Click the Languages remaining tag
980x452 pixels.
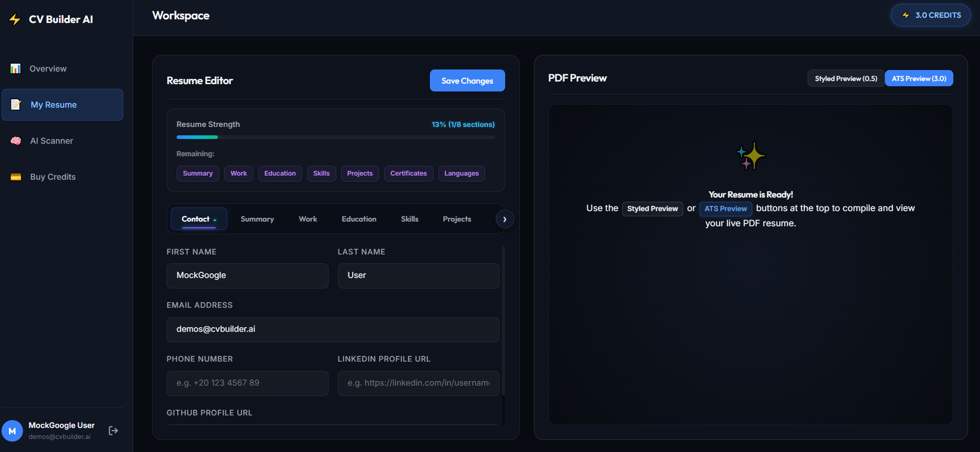coord(462,173)
